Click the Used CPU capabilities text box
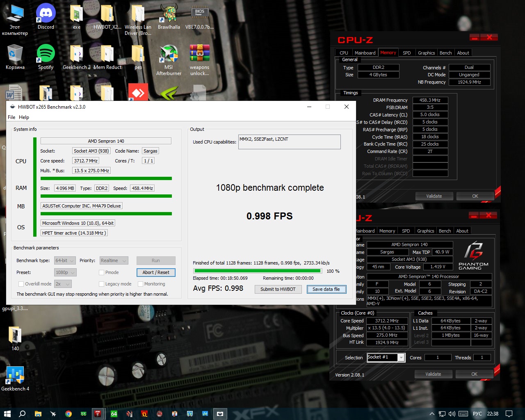 (290, 142)
